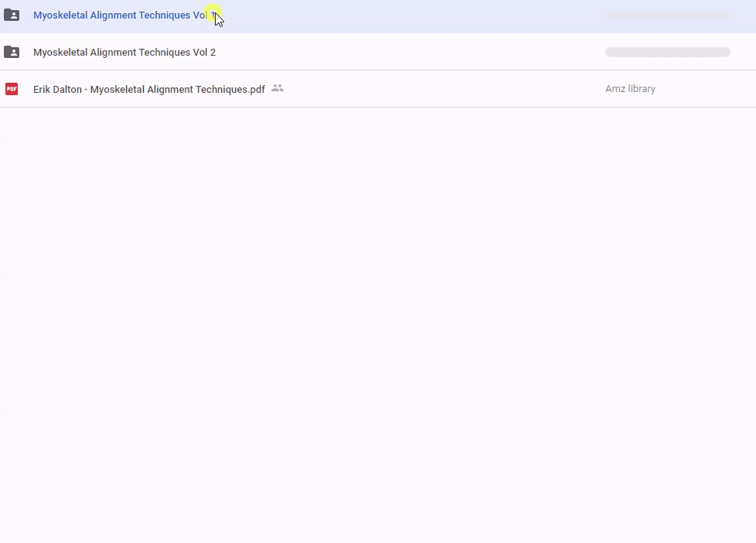Click the shared folder icon for Vol 1

(12, 15)
